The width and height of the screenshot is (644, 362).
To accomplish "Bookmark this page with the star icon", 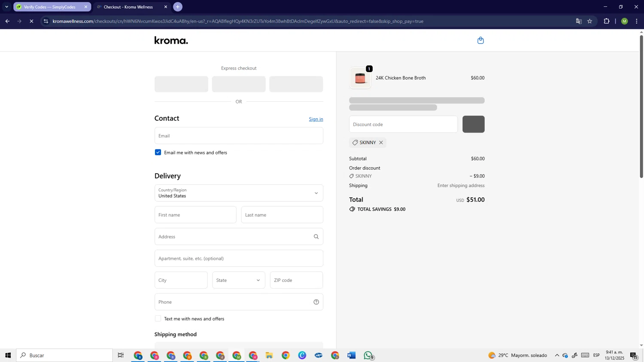I will pos(590,21).
